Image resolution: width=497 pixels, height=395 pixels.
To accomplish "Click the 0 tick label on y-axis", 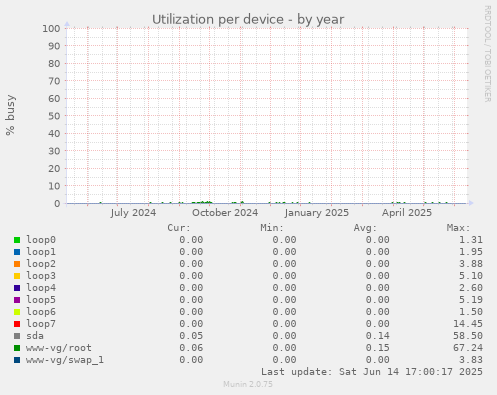I will 57,203.
